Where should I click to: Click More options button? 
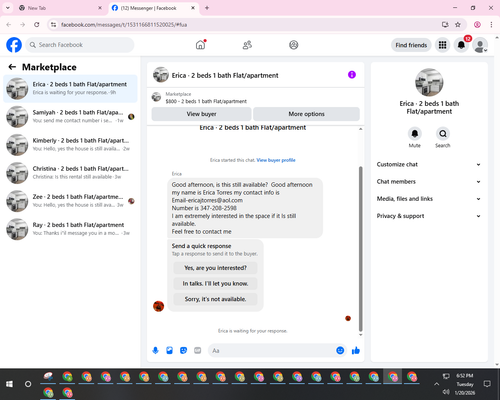[x=306, y=114]
